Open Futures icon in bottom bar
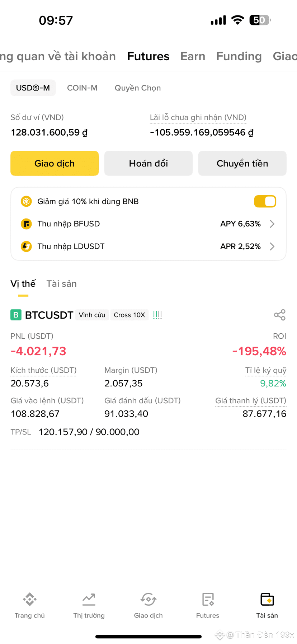297x644 pixels. [208, 599]
